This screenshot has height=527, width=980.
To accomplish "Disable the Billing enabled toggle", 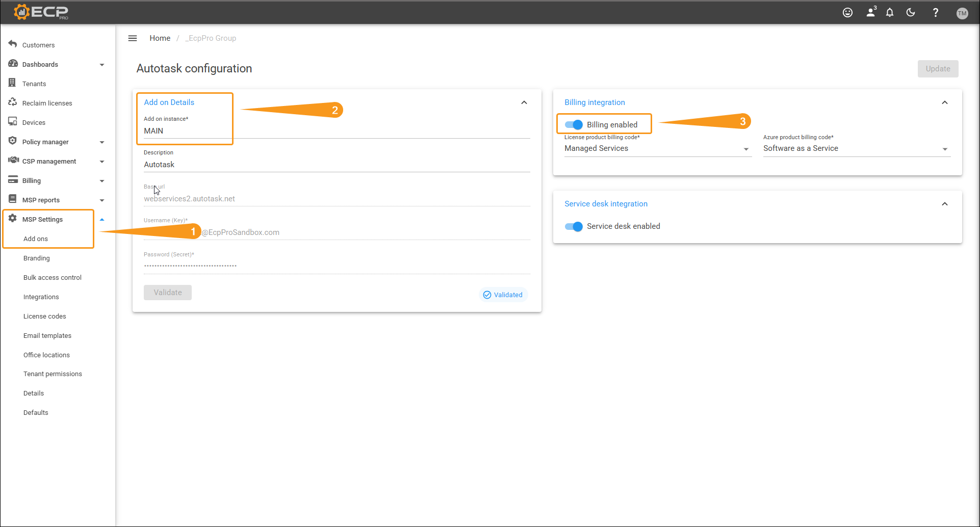I will click(x=574, y=125).
